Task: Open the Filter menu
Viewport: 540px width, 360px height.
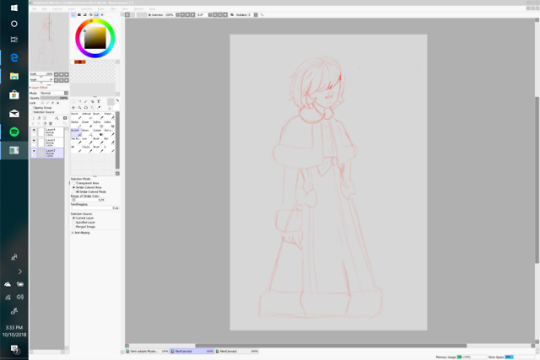Action: coord(113,9)
